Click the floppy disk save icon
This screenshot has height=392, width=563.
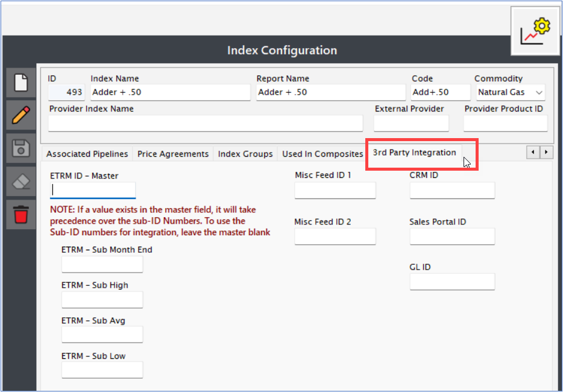coord(21,148)
